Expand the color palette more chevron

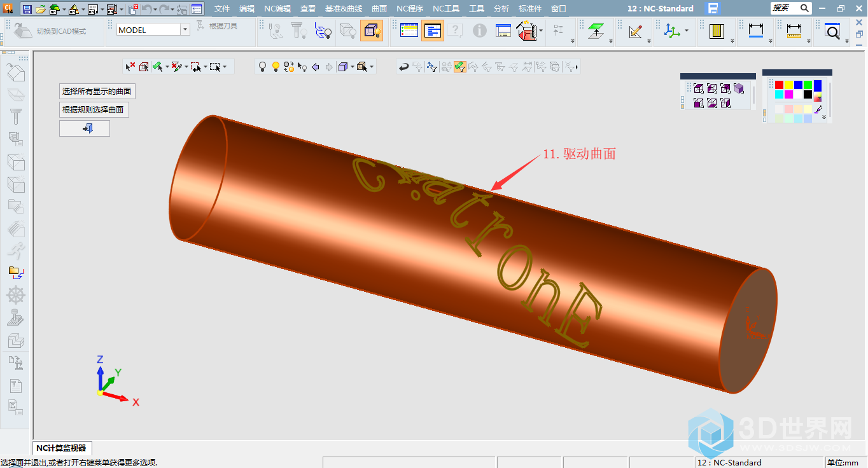824,117
